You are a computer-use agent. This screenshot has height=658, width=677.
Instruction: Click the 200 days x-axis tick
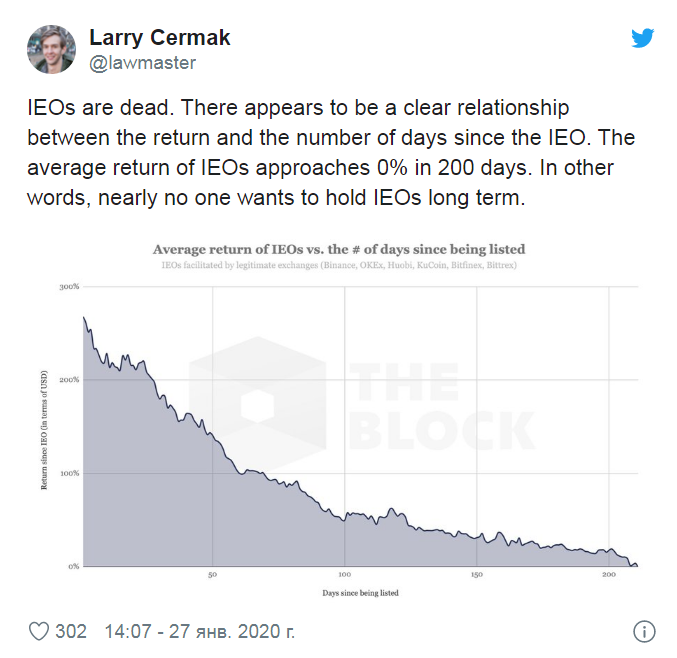[609, 575]
